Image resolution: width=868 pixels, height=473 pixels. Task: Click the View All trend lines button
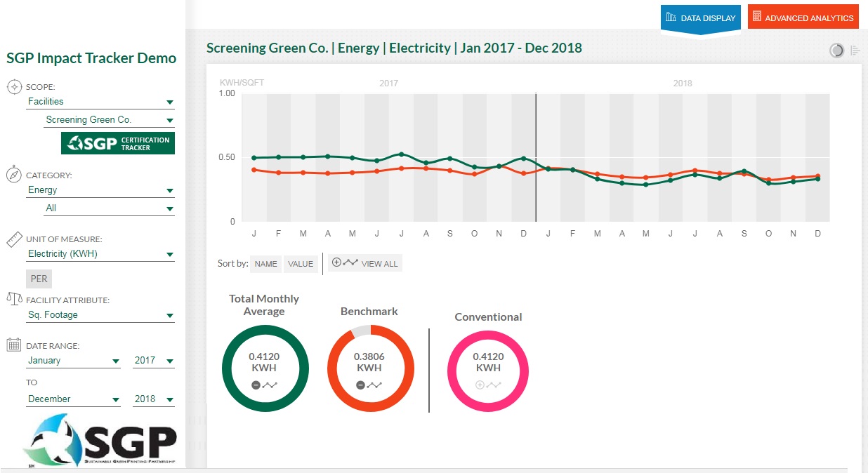(x=365, y=263)
